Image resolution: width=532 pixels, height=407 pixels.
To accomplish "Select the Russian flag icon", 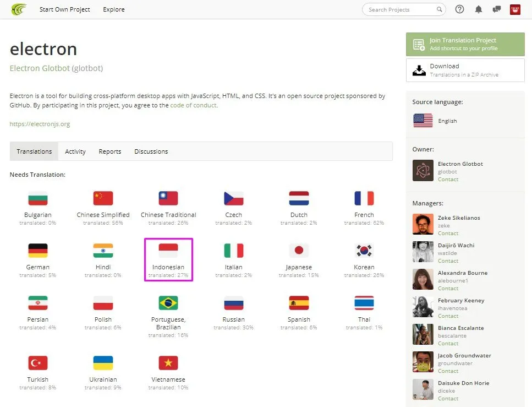I will click(233, 303).
